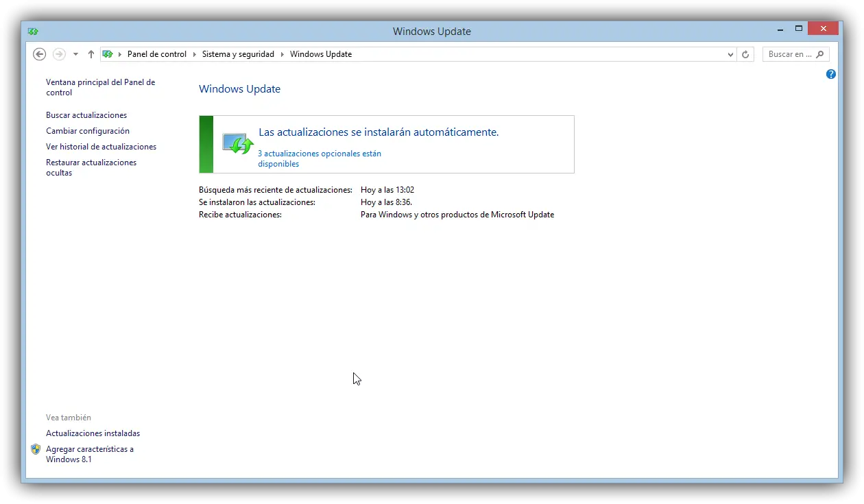This screenshot has width=864, height=504.
Task: Click the title bar Windows Update icon
Action: (33, 31)
